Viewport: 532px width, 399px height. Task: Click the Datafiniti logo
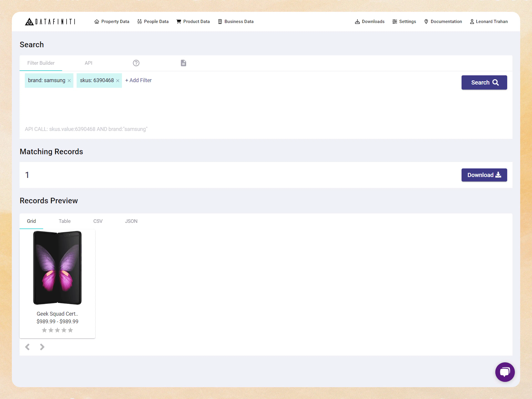pos(50,21)
